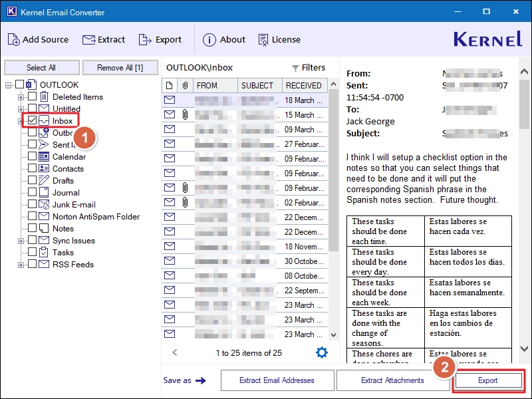The image size is (532, 399).
Task: Click paperclip icon on 02 February email
Action: (x=185, y=203)
